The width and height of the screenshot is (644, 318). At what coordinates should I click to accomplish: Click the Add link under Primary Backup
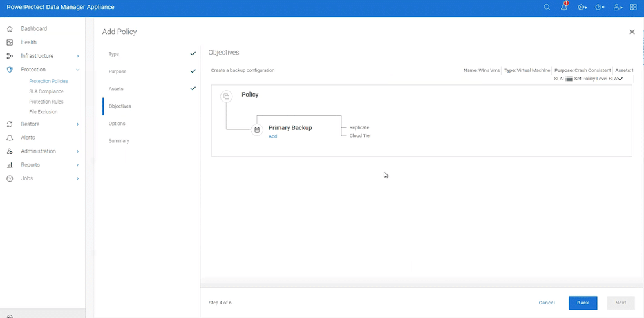272,136
